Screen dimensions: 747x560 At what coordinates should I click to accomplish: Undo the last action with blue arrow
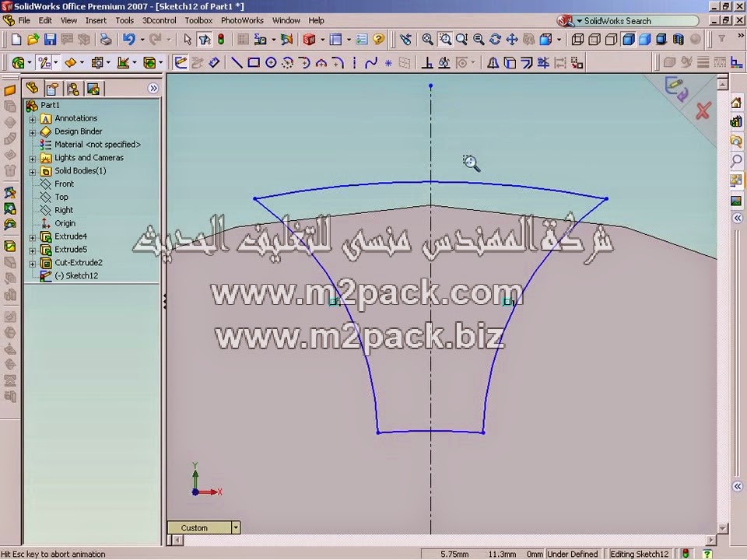(128, 40)
